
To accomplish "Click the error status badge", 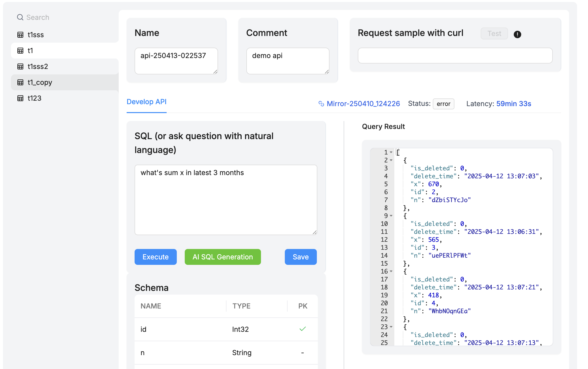I will click(x=443, y=104).
